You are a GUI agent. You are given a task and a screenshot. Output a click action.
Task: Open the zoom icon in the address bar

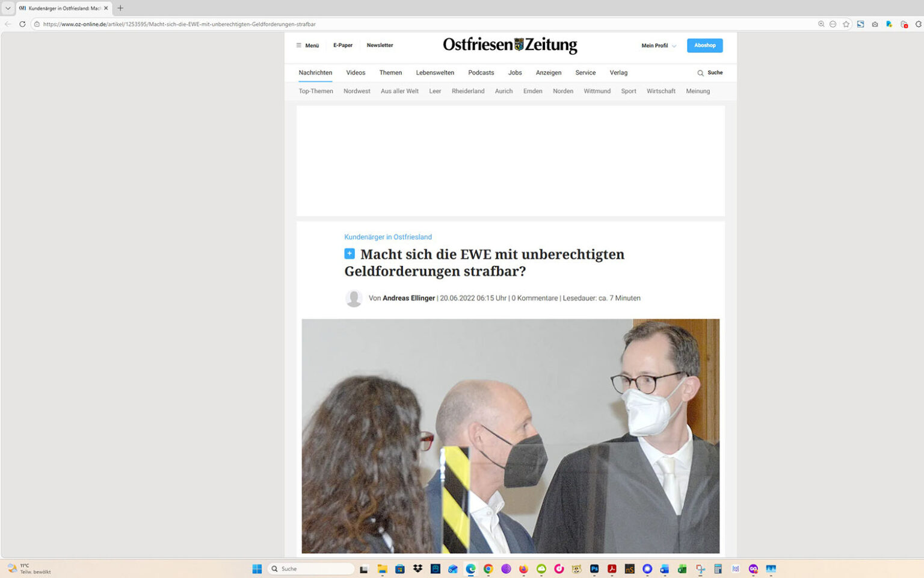[x=821, y=24]
